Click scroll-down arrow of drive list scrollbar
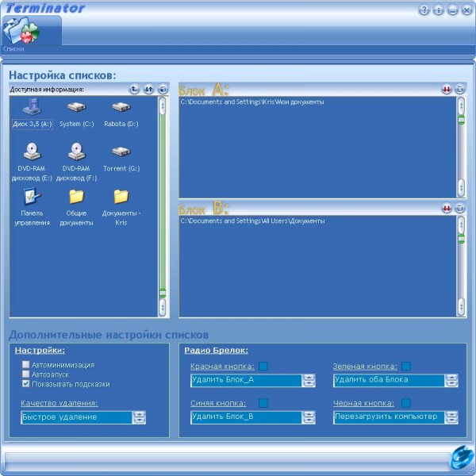This screenshot has width=476, height=476. [163, 307]
